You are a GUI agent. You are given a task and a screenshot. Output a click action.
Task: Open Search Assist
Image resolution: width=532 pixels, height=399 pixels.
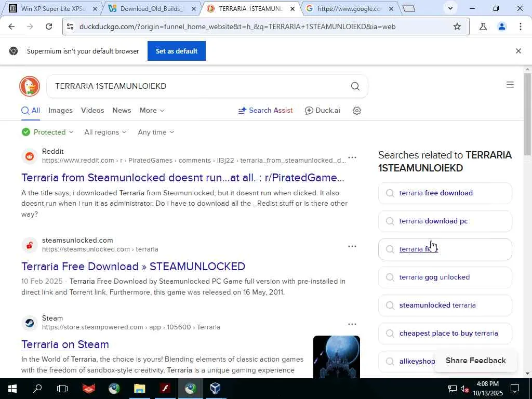pyautogui.click(x=265, y=111)
